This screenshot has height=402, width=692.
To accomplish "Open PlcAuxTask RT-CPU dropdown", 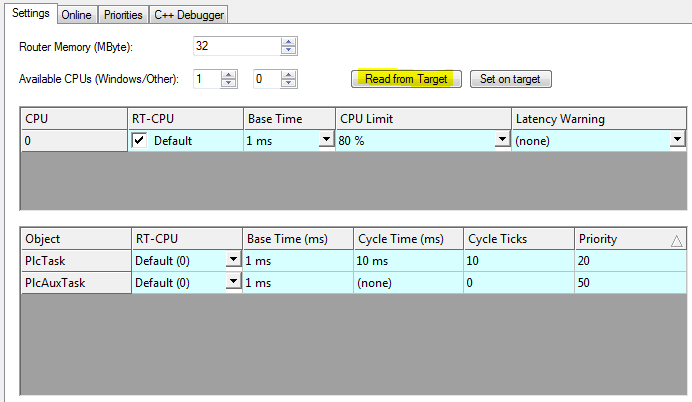I will coord(233,282).
